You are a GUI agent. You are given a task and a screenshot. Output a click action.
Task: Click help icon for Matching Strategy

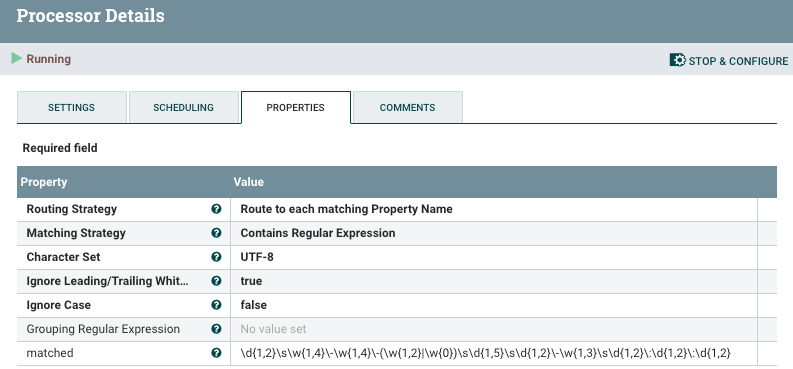click(x=216, y=233)
